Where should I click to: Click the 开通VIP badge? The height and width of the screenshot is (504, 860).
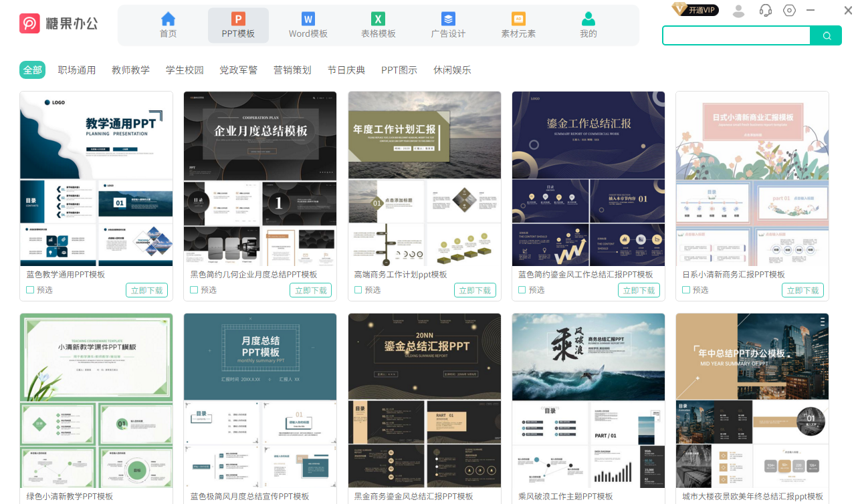(695, 9)
